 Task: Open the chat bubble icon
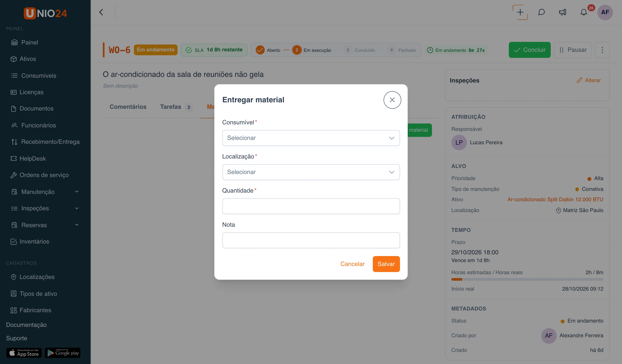(541, 12)
